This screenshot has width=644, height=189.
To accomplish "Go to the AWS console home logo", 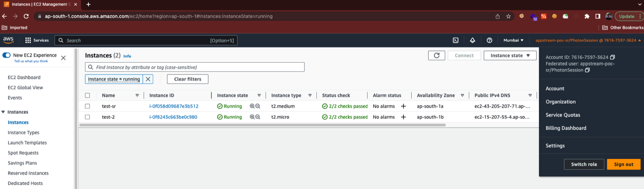I will [x=8, y=40].
